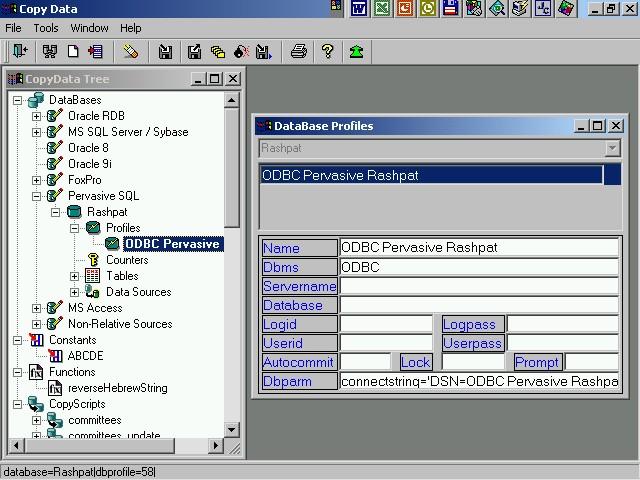Collapse the Pervasive SQL tree node
The width and height of the screenshot is (640, 480).
[x=36, y=196]
